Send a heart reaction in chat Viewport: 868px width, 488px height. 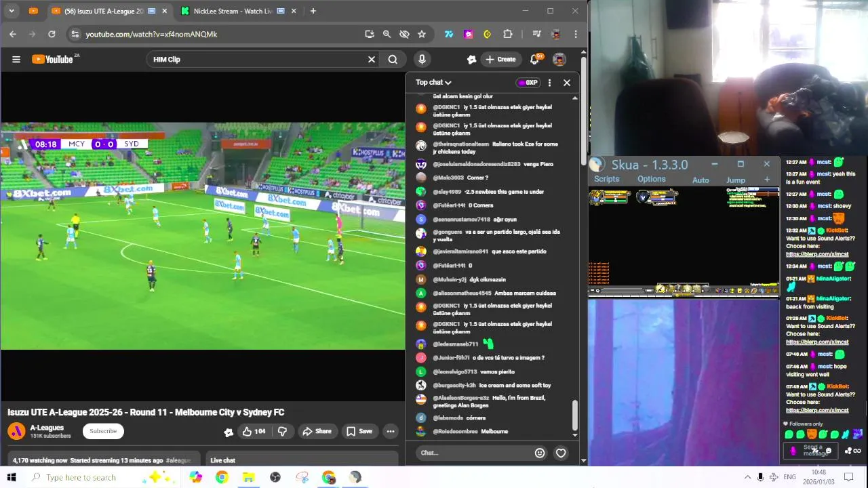pyautogui.click(x=561, y=453)
